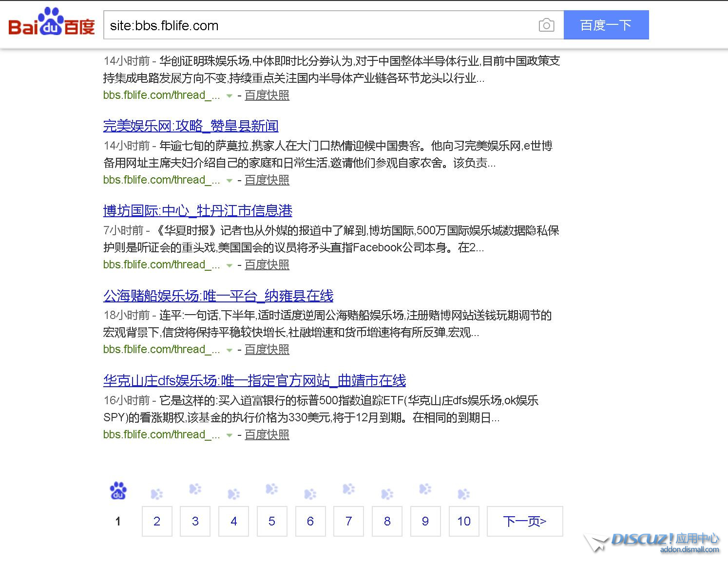This screenshot has width=728, height=562.
Task: Go to results page 4
Action: click(x=233, y=521)
